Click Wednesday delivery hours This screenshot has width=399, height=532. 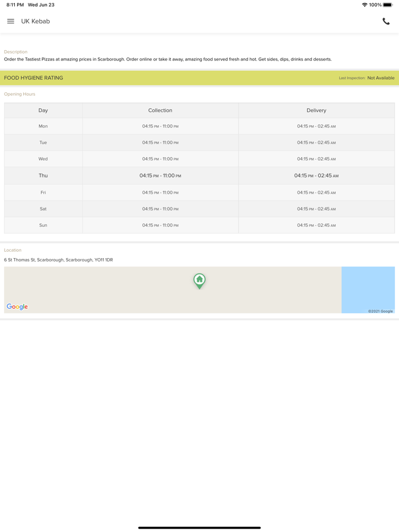tap(316, 159)
